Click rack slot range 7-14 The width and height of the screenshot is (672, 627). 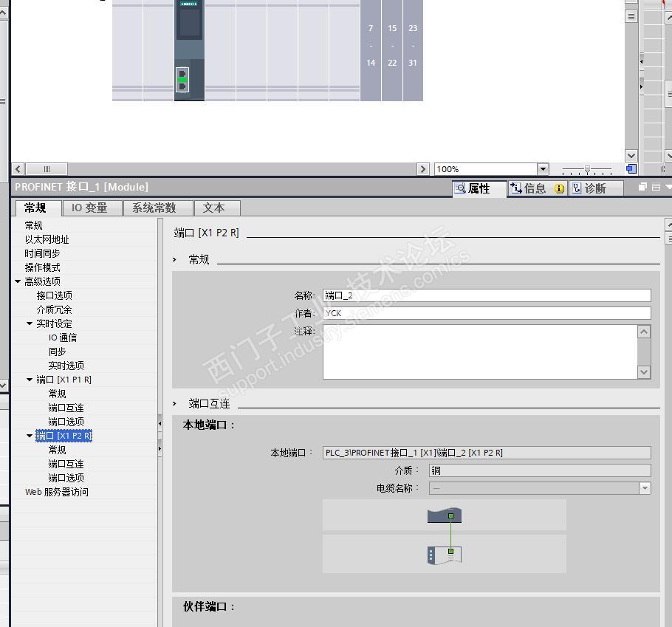coord(371,50)
